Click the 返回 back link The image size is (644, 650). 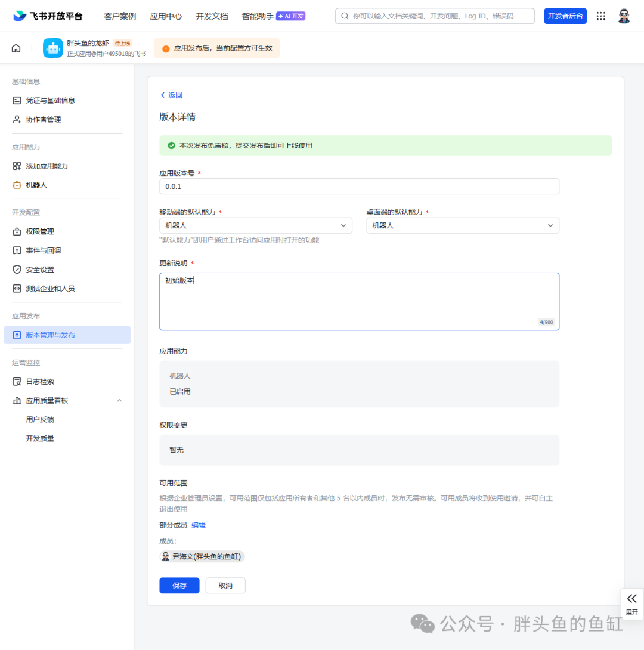(x=172, y=95)
